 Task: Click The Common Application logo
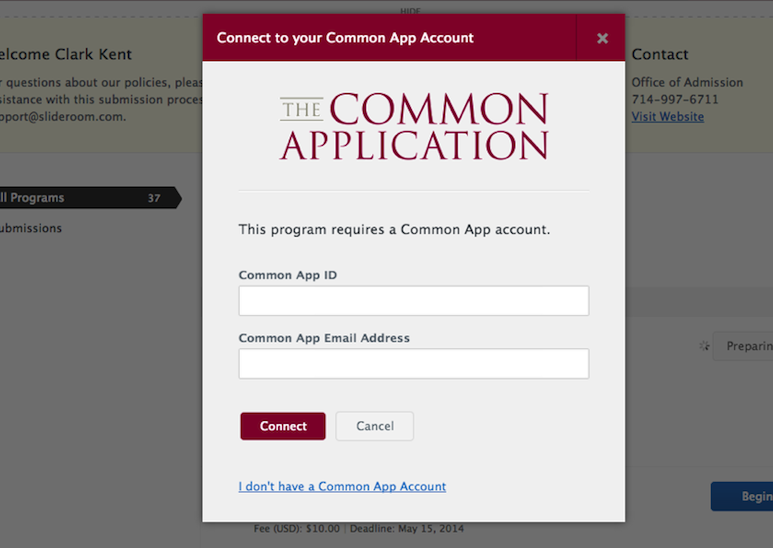coord(414,126)
